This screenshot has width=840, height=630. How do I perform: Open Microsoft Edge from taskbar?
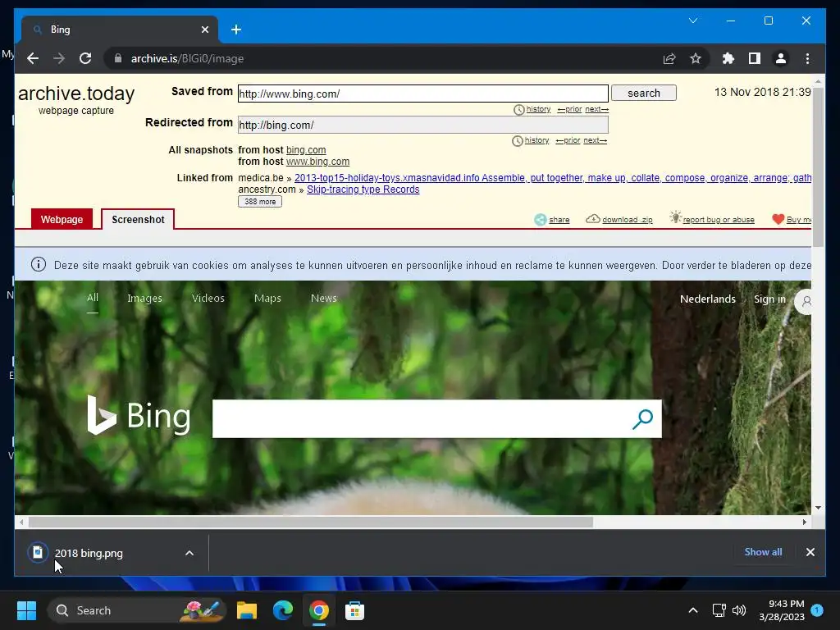coord(283,610)
